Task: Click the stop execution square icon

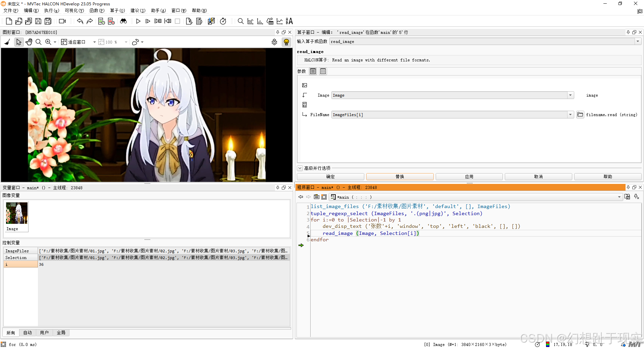Action: tap(177, 21)
